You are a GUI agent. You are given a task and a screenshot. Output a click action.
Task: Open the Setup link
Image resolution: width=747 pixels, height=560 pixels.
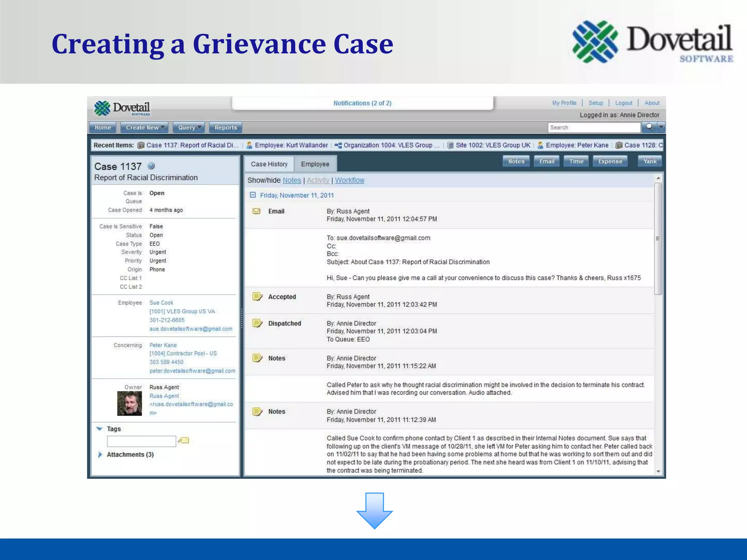point(596,103)
